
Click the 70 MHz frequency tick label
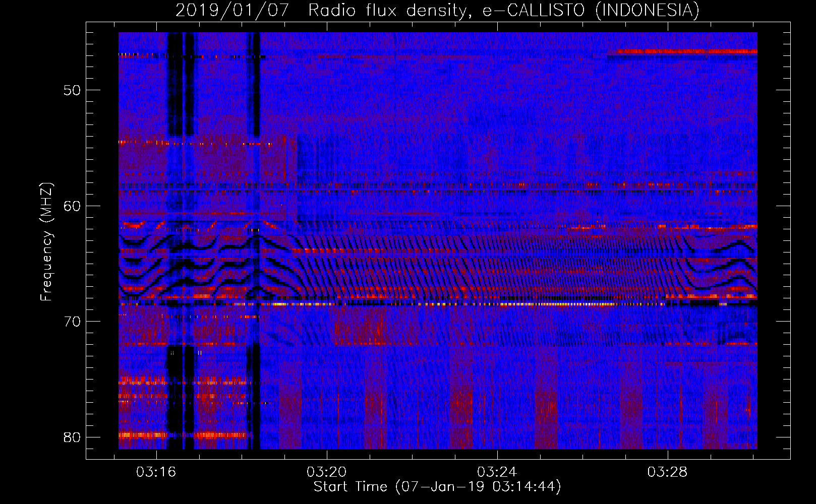[72, 322]
